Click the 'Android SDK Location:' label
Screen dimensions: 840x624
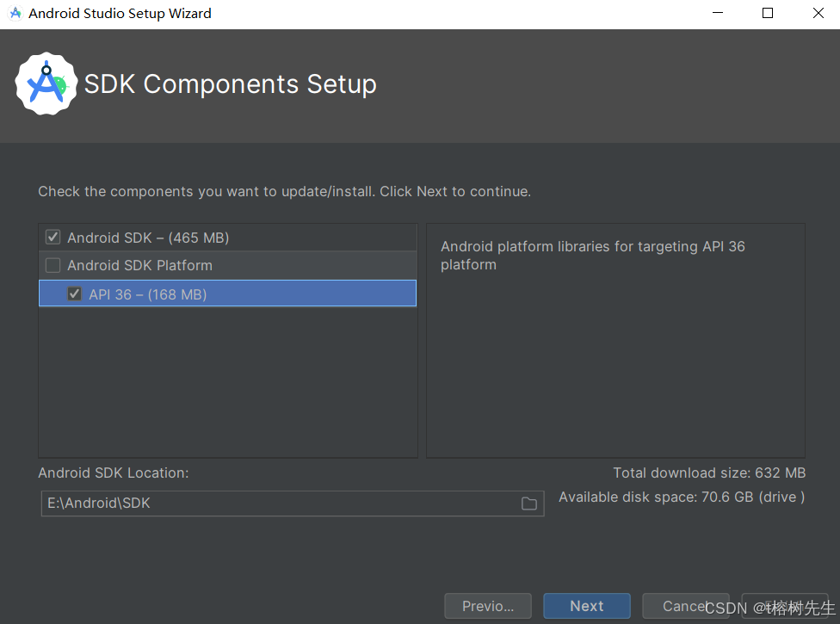[x=114, y=473]
